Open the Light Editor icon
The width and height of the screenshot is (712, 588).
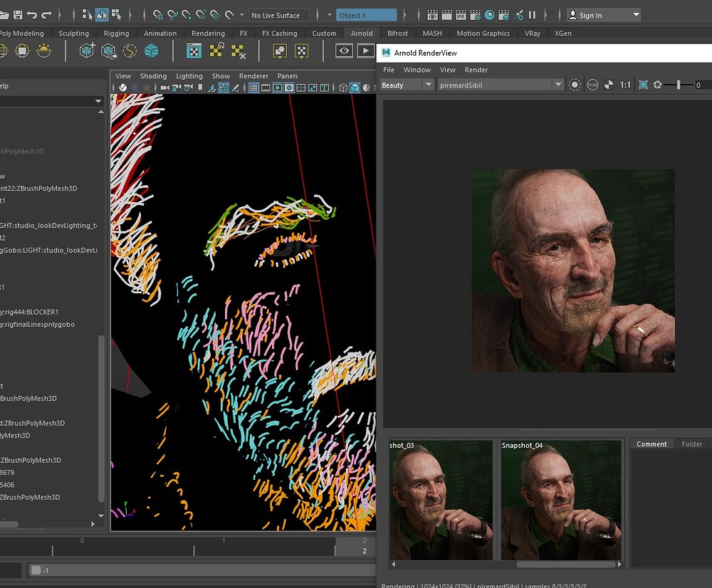click(x=518, y=15)
